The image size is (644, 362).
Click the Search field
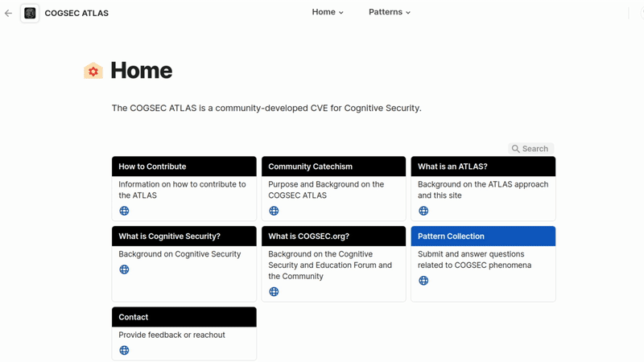click(530, 149)
